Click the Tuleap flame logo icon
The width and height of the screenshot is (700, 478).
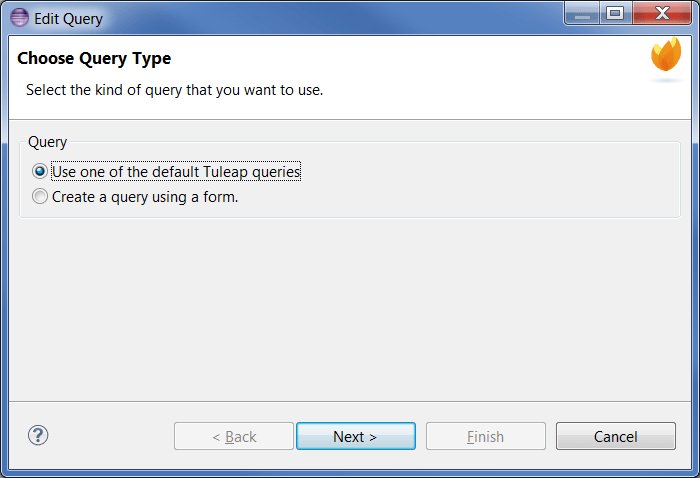coord(665,56)
